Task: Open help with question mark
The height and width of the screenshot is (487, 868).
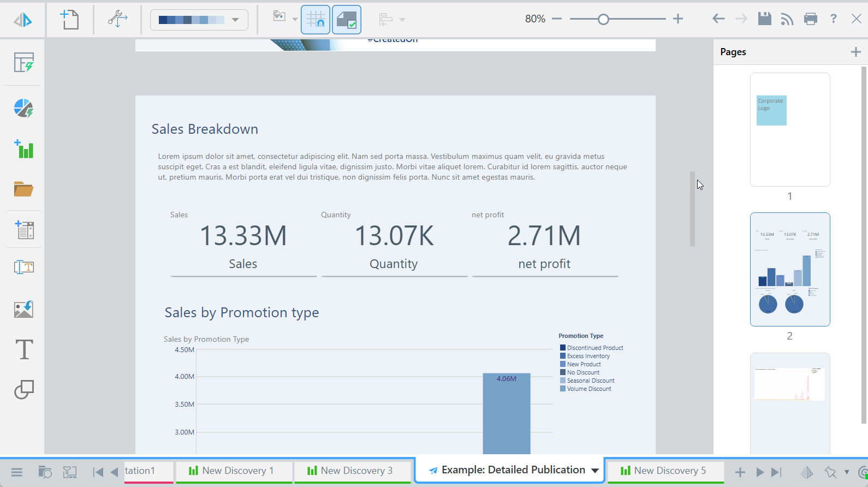Action: (834, 19)
